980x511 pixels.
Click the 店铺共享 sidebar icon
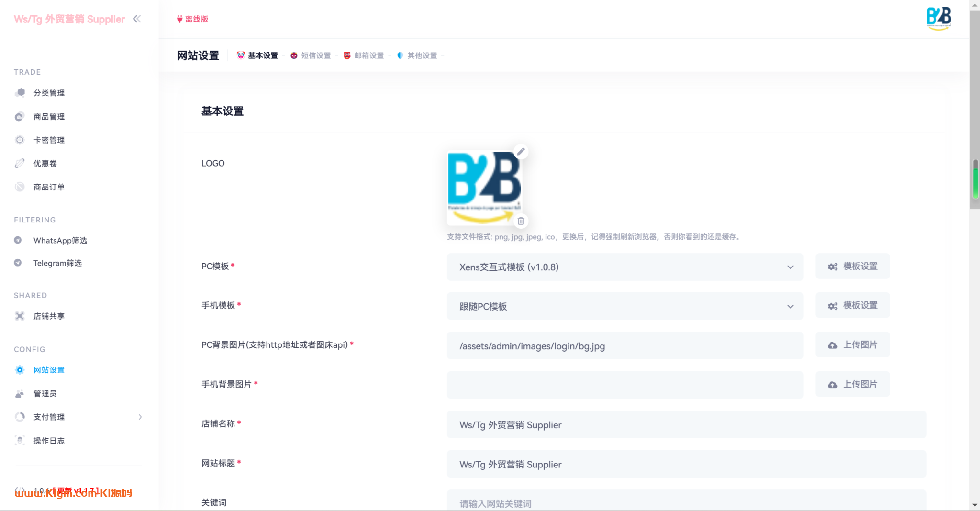pyautogui.click(x=20, y=316)
